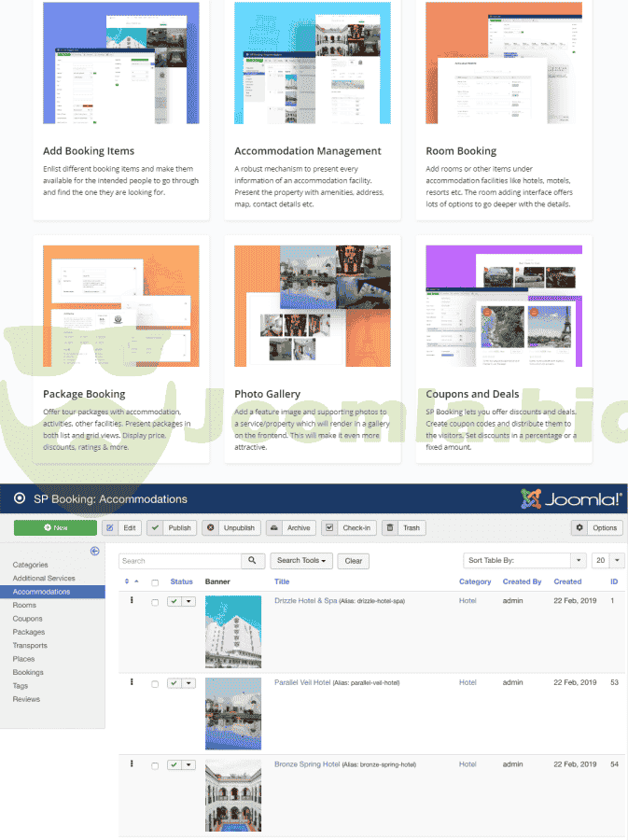
Task: Open Bookings in the sidebar
Action: click(x=28, y=672)
